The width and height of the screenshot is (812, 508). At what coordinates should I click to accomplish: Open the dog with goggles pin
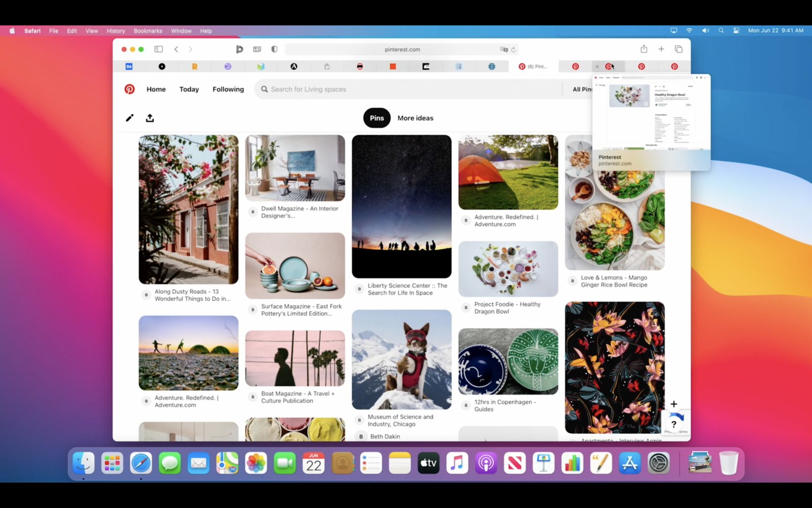[401, 360]
